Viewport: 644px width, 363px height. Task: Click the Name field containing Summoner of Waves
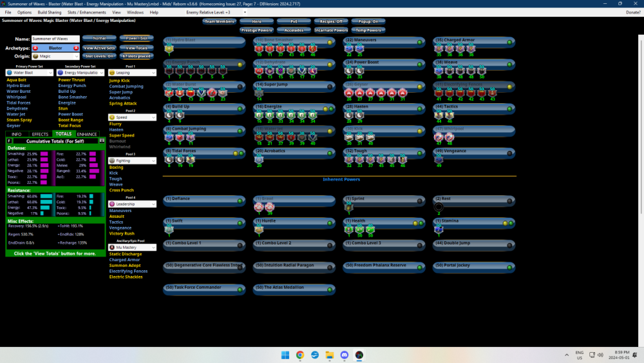[x=55, y=39]
